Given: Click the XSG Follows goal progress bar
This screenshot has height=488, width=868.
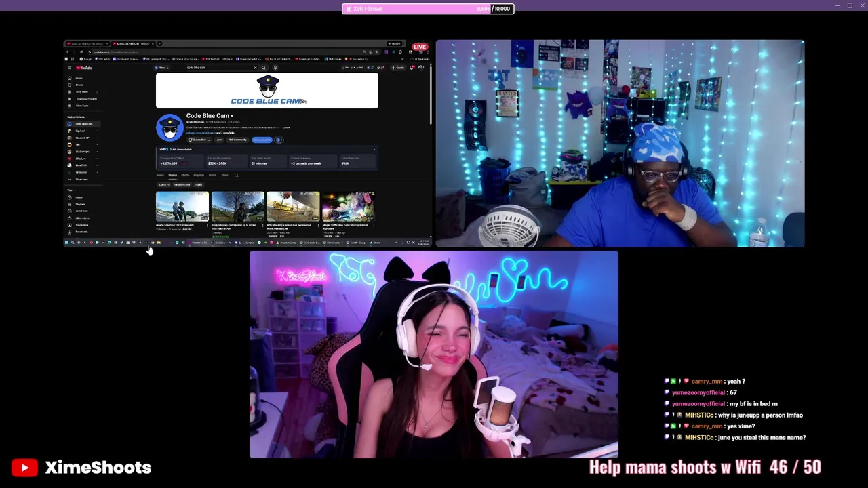Looking at the screenshot, I should (x=428, y=9).
